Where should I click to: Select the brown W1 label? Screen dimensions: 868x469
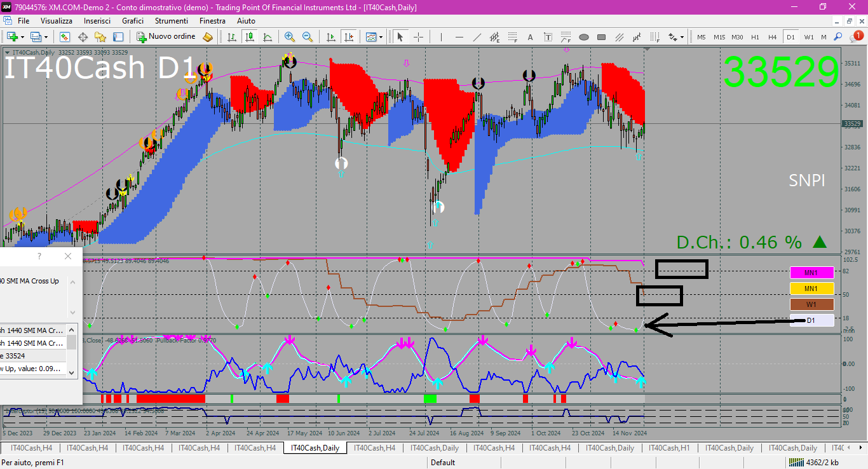click(x=811, y=304)
